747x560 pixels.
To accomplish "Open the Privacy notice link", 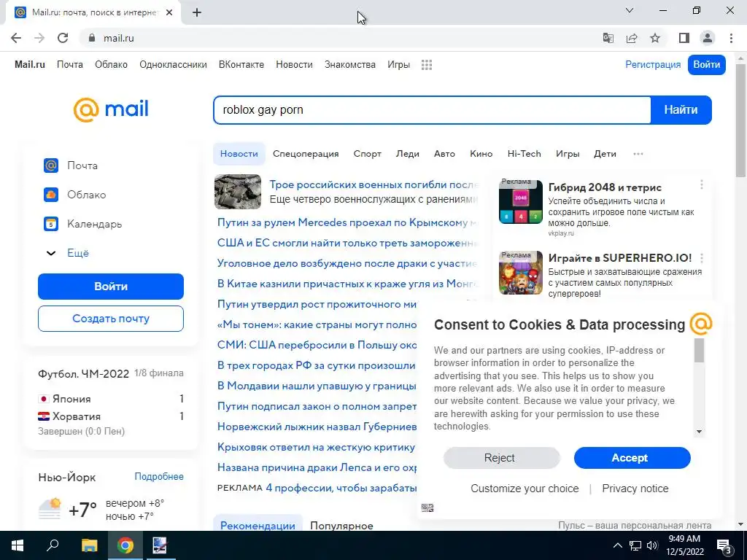I will (x=635, y=489).
